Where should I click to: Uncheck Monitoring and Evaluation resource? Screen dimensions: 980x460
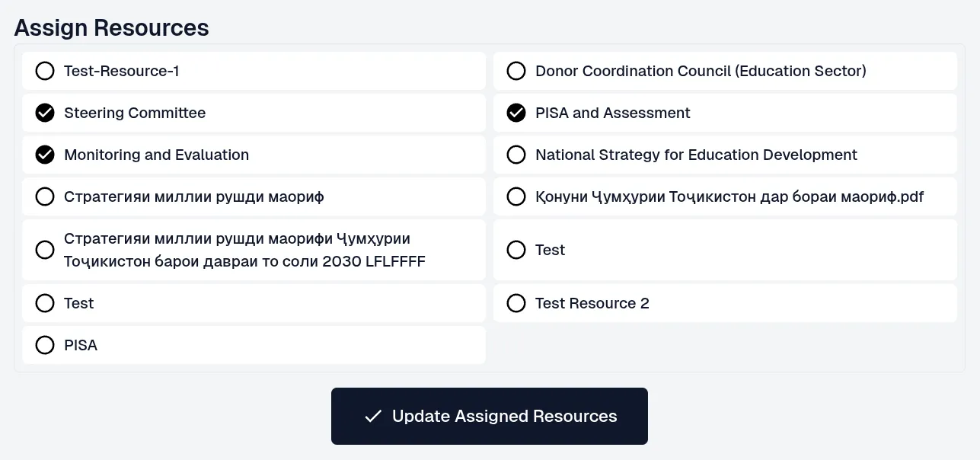45,155
